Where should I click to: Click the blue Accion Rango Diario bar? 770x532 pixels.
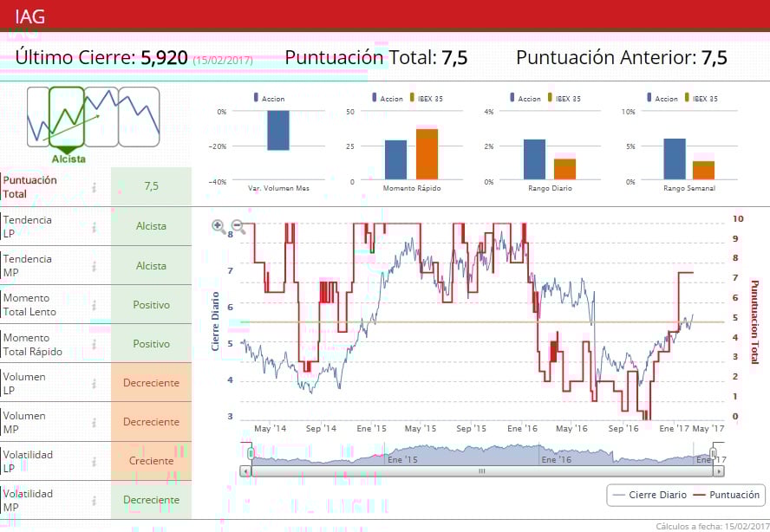tap(534, 159)
